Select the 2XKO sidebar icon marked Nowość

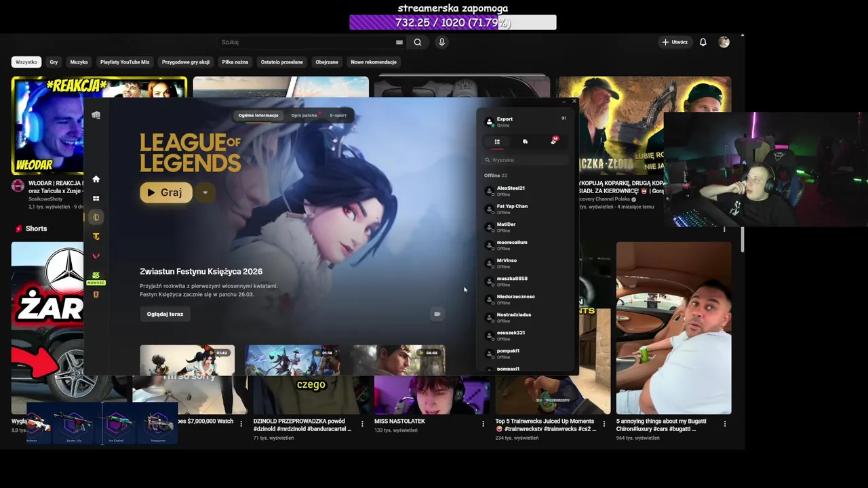(96, 278)
